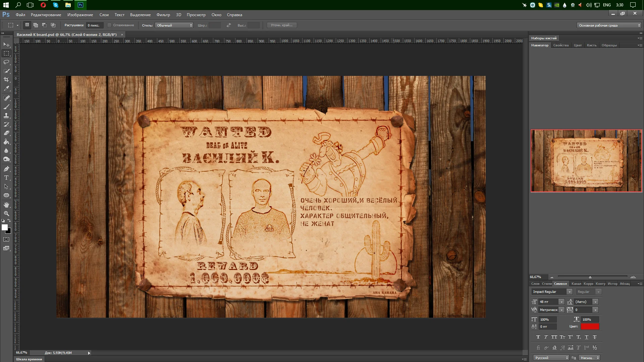Toggle underline text style in Символ panel
The width and height of the screenshot is (644, 362).
coord(587,337)
